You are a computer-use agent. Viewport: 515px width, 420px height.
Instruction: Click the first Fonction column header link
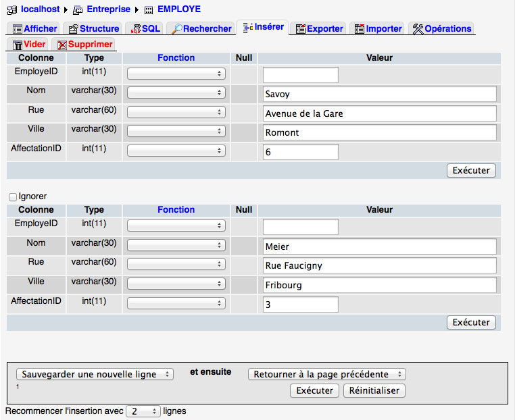click(x=176, y=58)
